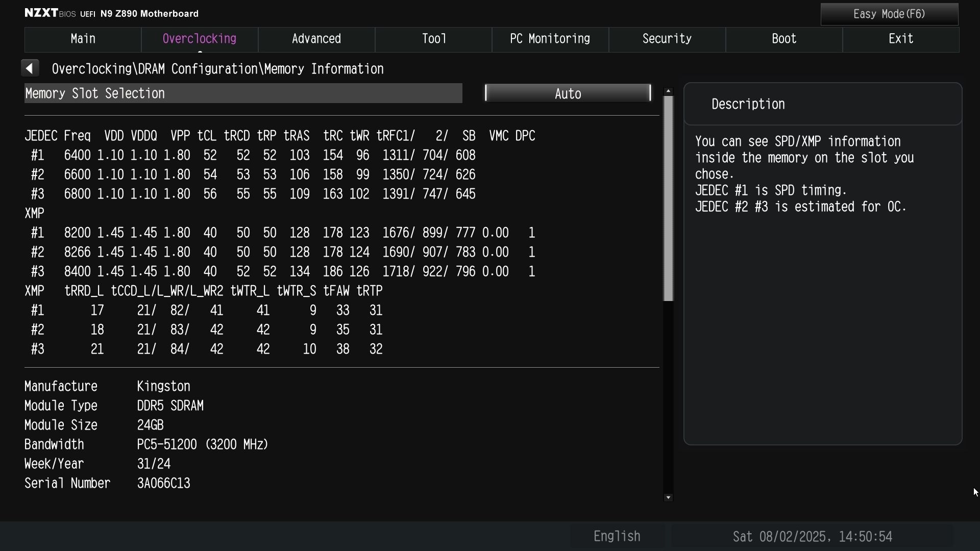Select JEDEC #2 6600 row

point(253,174)
